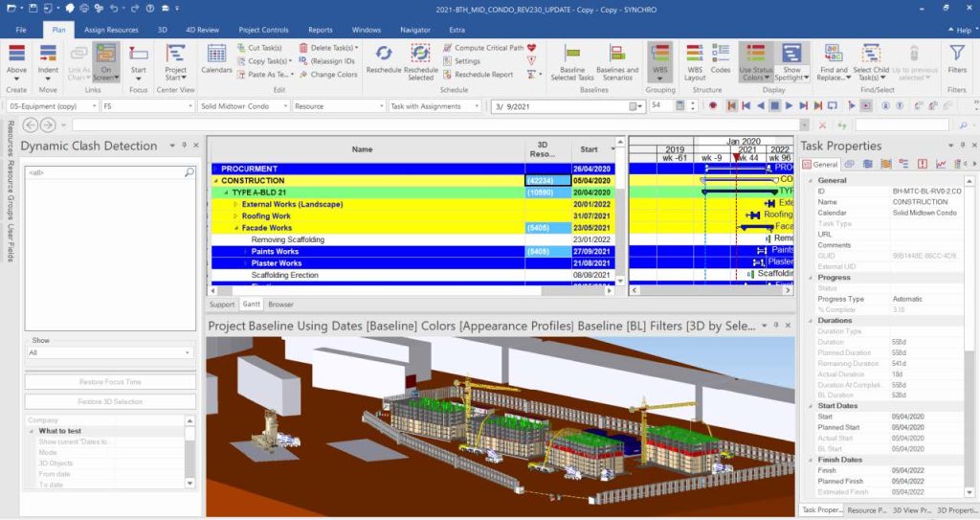
Task: Open the focus date 3/9/2021 picker dropdown
Action: click(x=636, y=106)
